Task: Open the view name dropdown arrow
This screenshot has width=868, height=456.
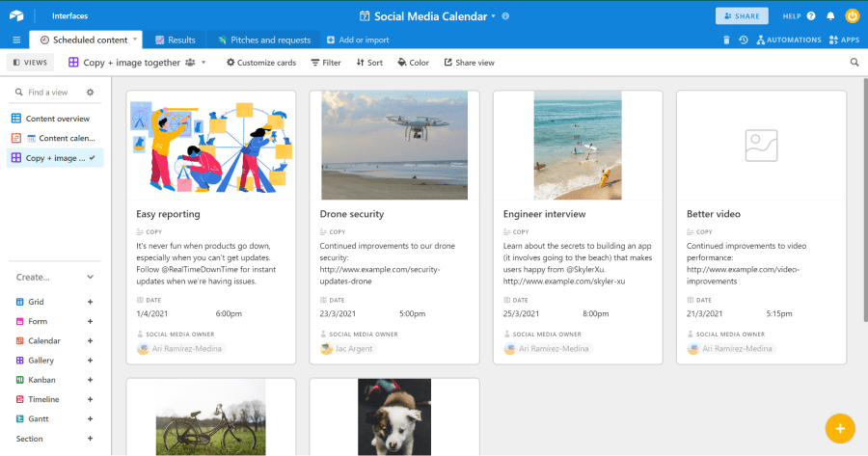Action: (x=203, y=63)
